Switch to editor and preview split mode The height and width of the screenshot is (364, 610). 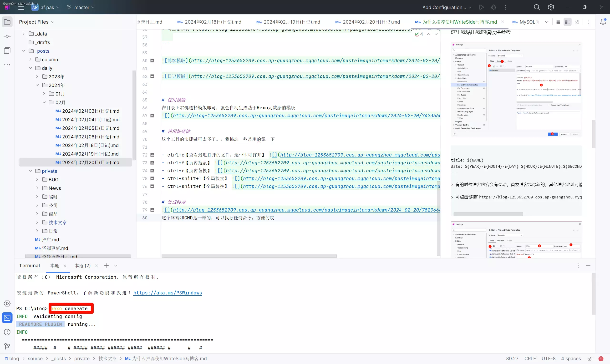[567, 22]
